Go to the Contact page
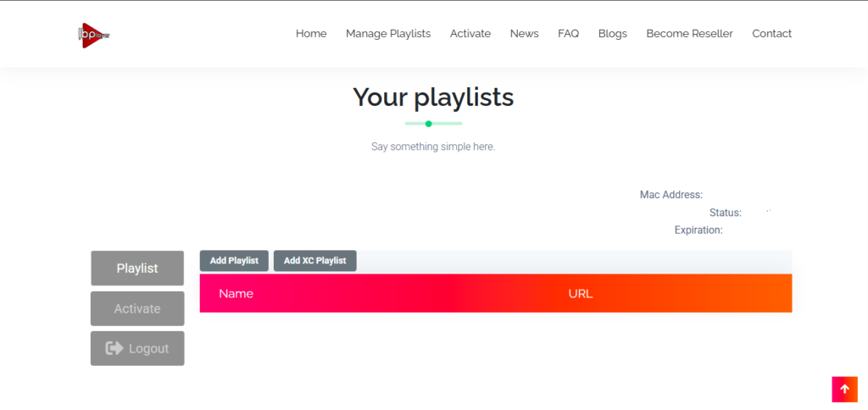This screenshot has height=410, width=868. coord(771,34)
